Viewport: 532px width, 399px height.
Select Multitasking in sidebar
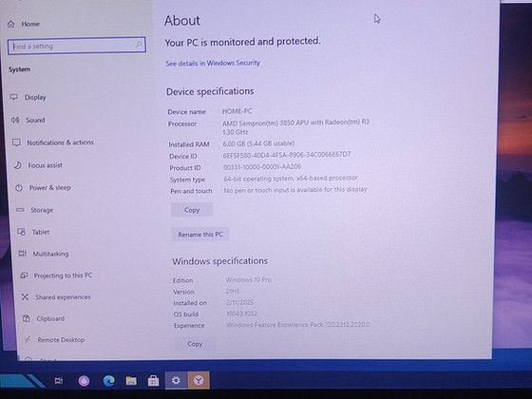click(44, 254)
